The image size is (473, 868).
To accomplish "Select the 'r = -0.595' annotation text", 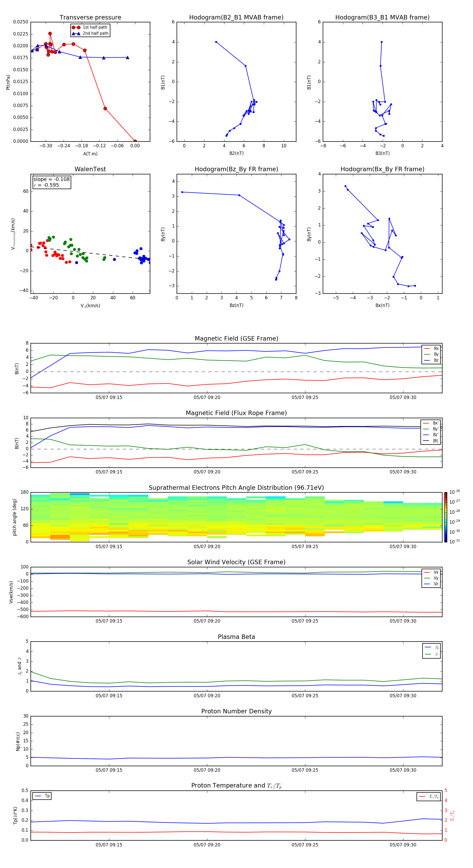I will (x=47, y=185).
